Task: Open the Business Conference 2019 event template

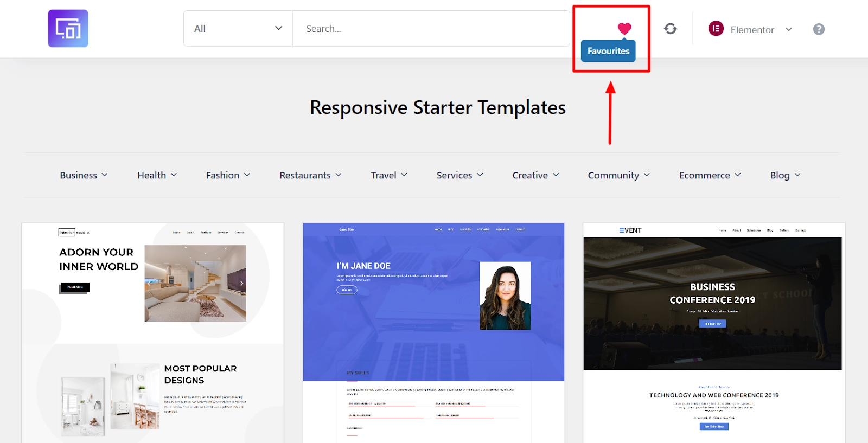Action: point(714,333)
